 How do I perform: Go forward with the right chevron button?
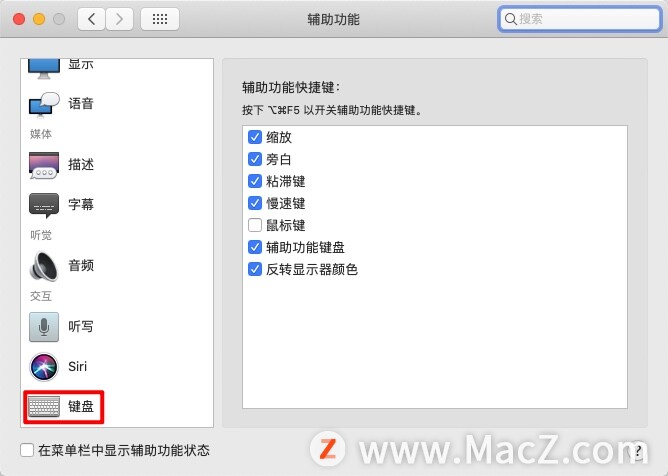119,19
